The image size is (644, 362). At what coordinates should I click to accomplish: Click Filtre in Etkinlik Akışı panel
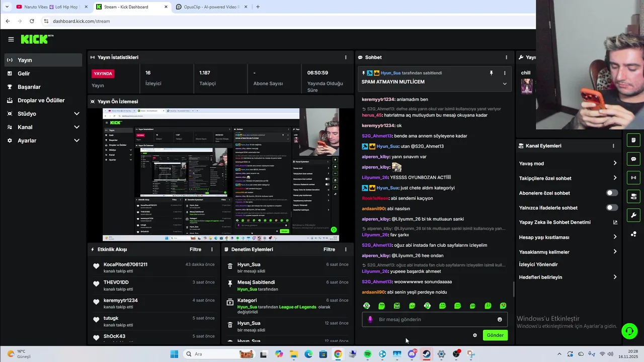pos(195,249)
